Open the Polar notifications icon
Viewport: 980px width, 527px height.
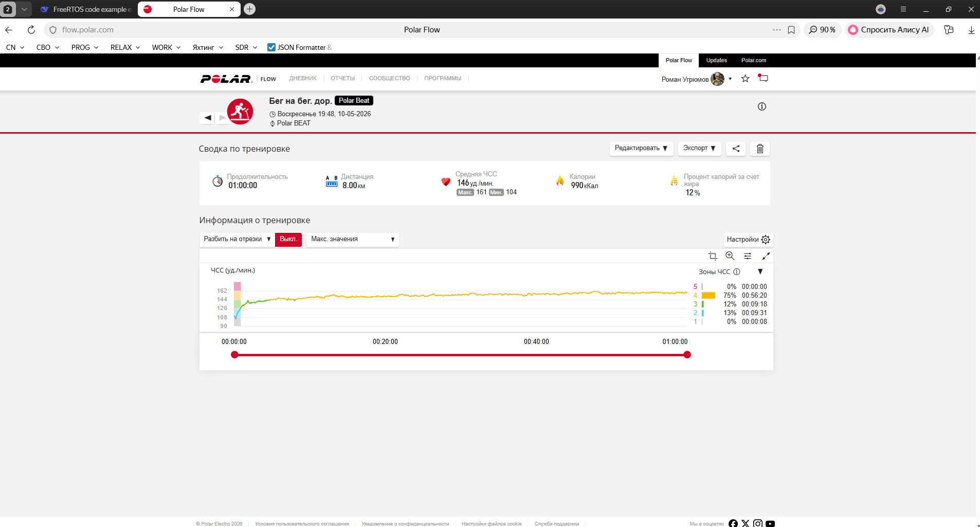(763, 78)
